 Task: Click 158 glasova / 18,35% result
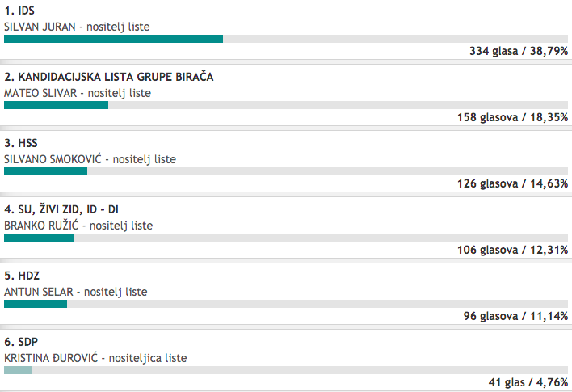512,117
